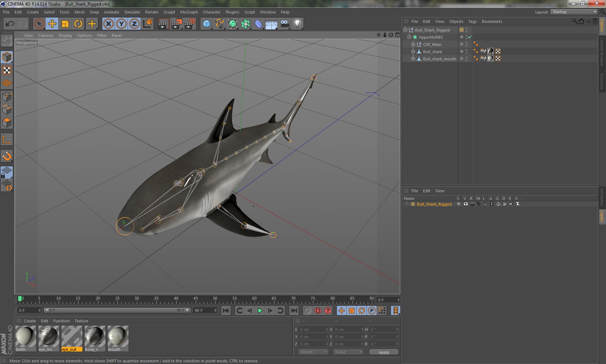This screenshot has height=364, width=606.
Task: Click the Undo arrow icon
Action: pos(10,24)
